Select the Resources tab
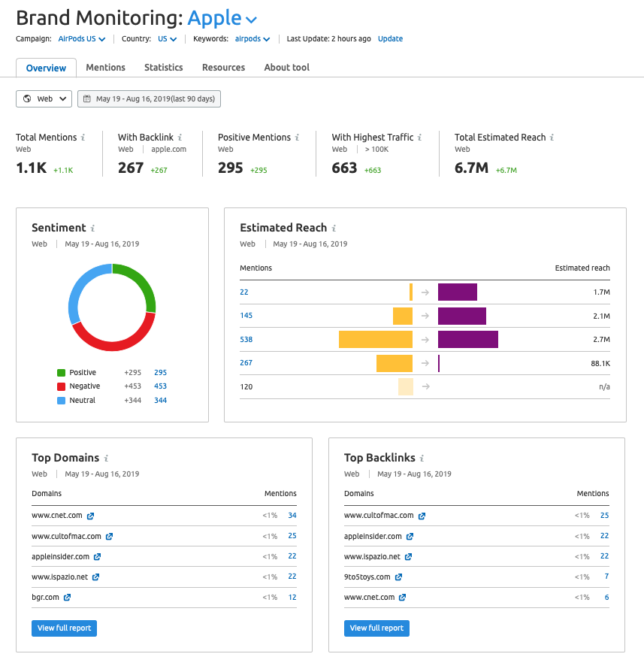 coord(224,68)
